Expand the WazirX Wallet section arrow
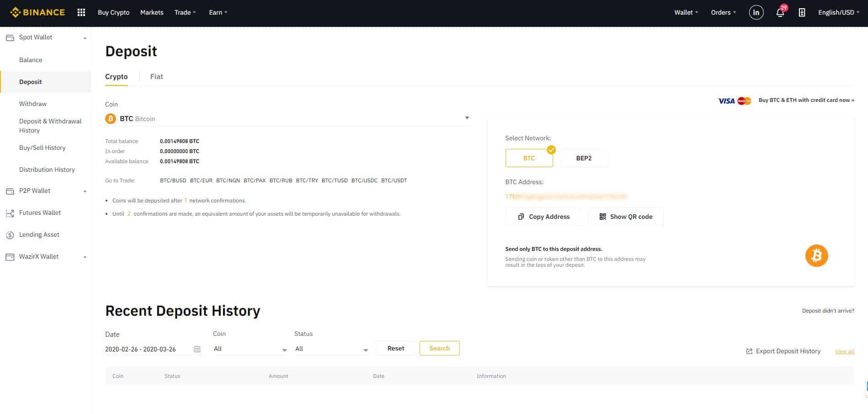The height and width of the screenshot is (414, 868). pyautogui.click(x=85, y=257)
